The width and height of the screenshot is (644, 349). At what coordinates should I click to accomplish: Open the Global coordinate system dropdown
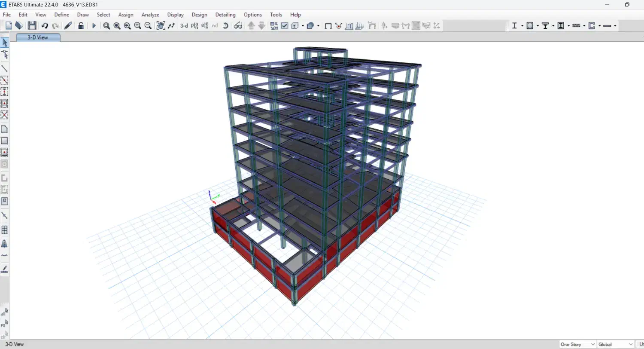point(616,344)
